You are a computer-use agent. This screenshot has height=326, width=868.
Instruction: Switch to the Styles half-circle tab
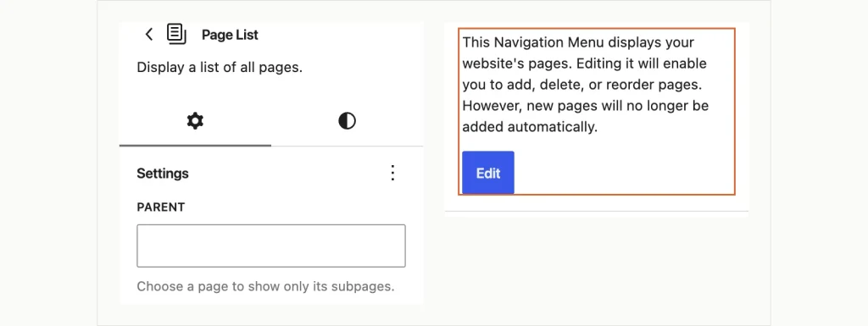[347, 121]
